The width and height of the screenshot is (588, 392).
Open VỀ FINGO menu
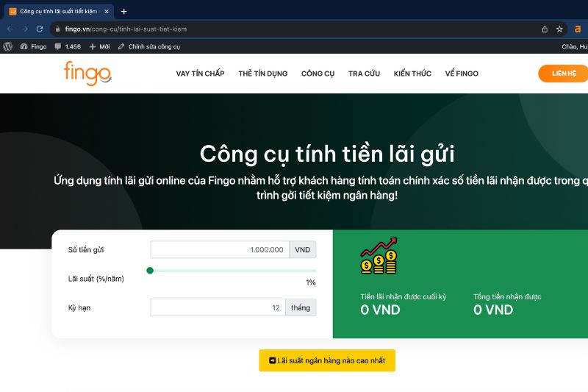(462, 74)
